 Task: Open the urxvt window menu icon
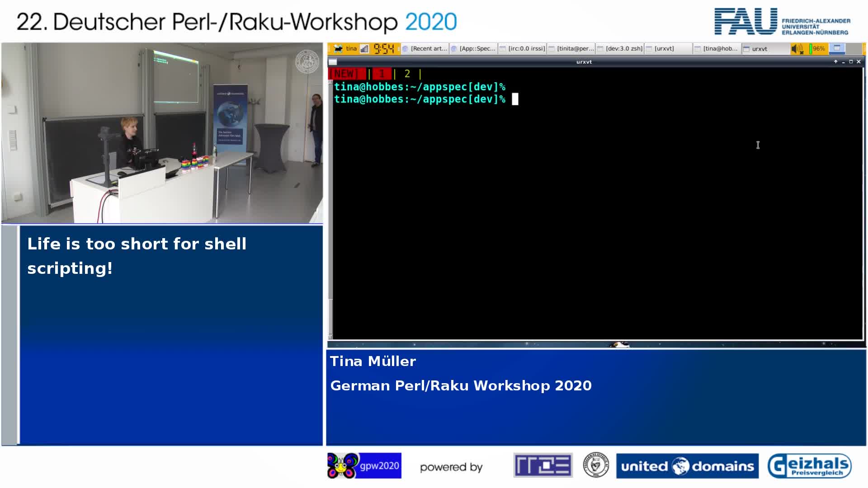pyautogui.click(x=333, y=62)
